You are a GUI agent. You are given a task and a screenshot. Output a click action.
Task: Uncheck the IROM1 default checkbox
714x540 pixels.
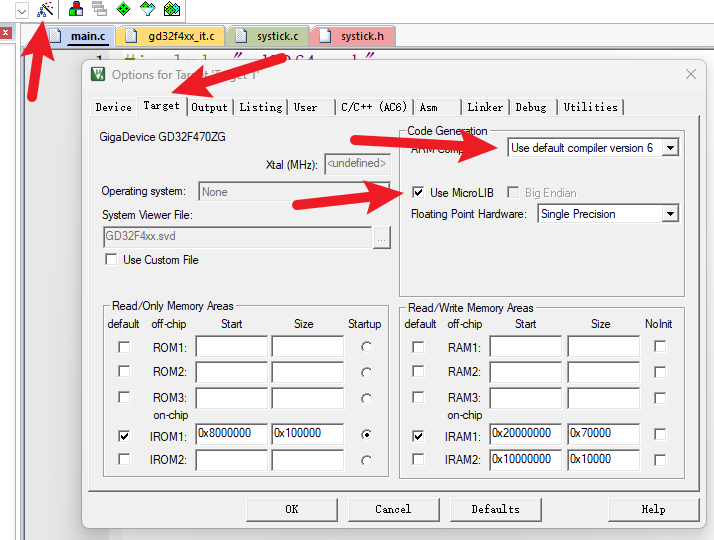(x=124, y=436)
